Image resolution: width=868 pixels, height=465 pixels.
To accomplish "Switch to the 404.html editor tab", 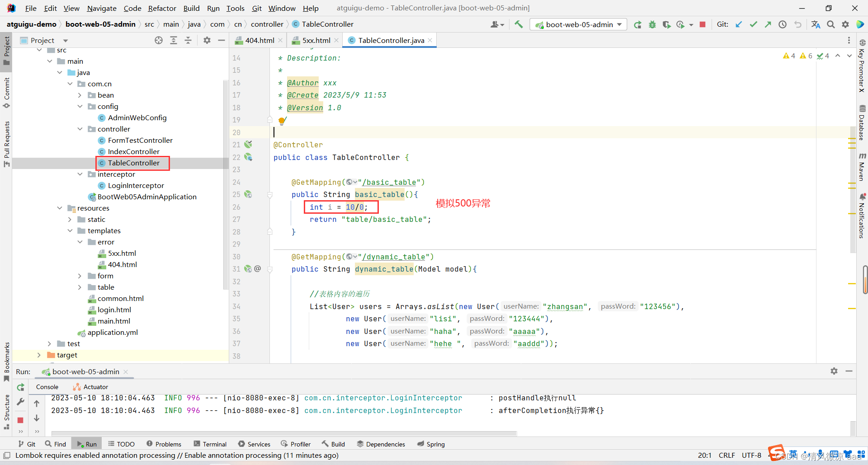I will [259, 40].
